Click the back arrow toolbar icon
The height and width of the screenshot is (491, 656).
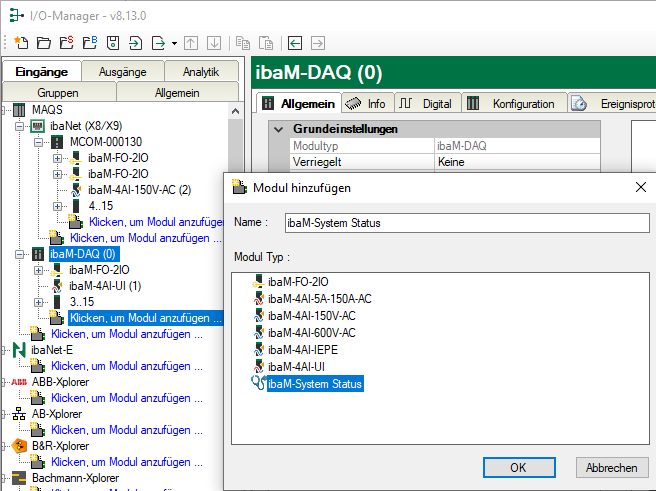(295, 43)
